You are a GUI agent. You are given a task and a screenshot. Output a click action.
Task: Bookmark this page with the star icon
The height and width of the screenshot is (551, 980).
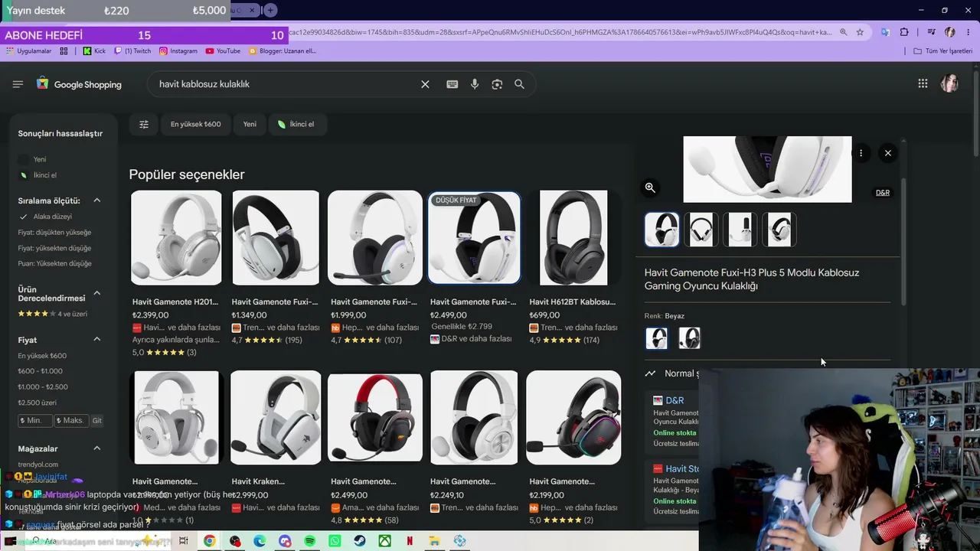click(860, 32)
